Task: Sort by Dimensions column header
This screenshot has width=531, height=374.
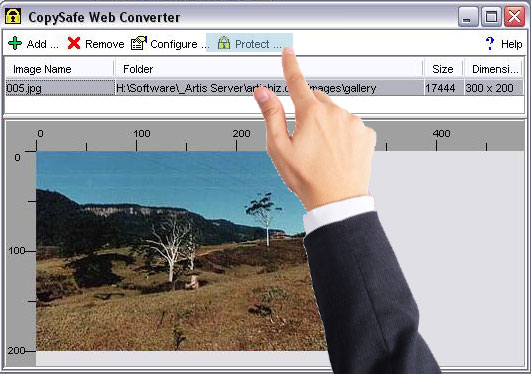Action: click(x=494, y=69)
